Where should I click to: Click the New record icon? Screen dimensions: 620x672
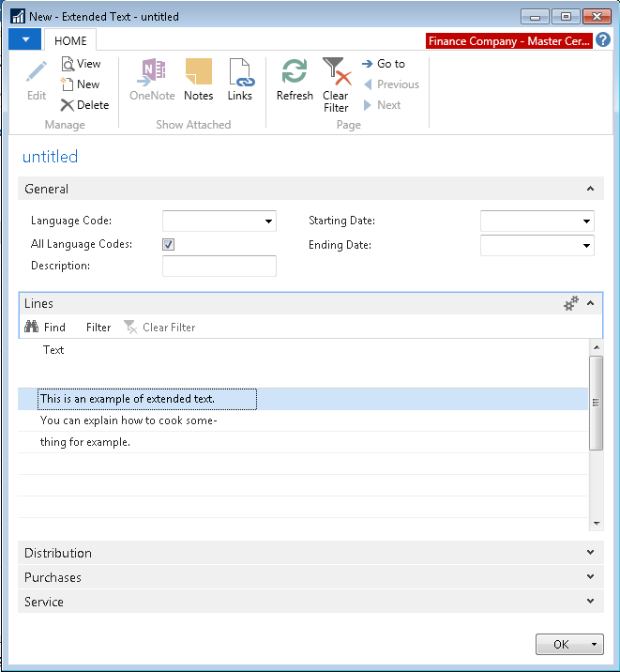[x=81, y=84]
